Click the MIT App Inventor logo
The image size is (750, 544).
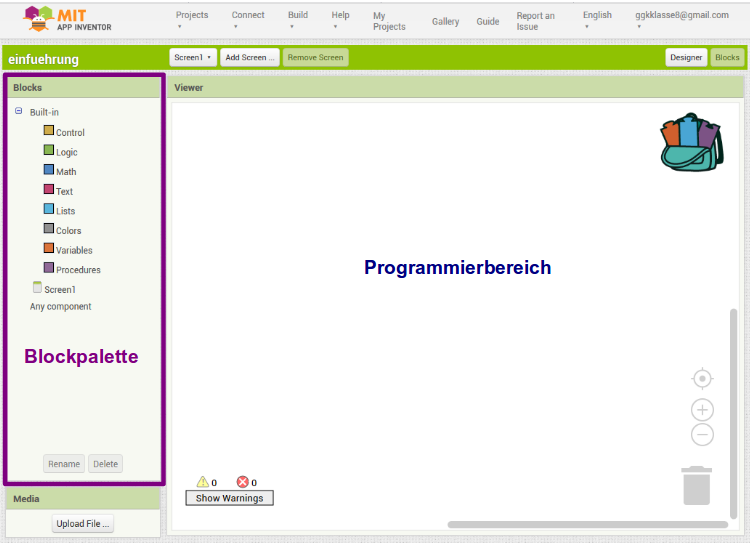click(x=68, y=19)
